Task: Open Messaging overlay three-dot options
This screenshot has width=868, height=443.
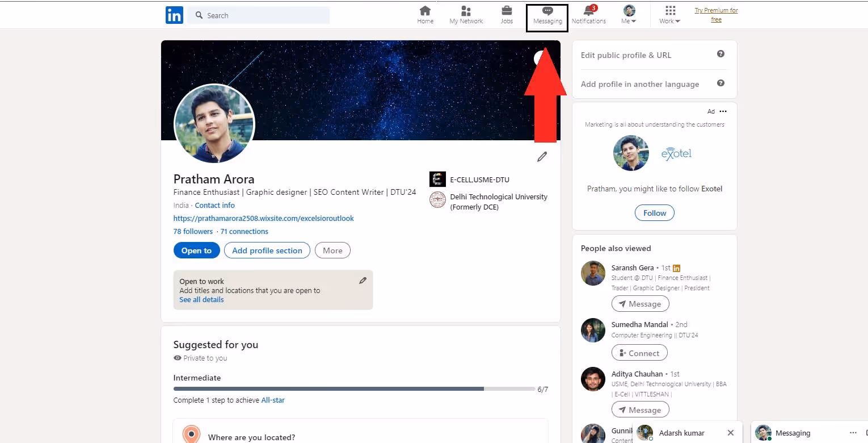Action: 853,433
